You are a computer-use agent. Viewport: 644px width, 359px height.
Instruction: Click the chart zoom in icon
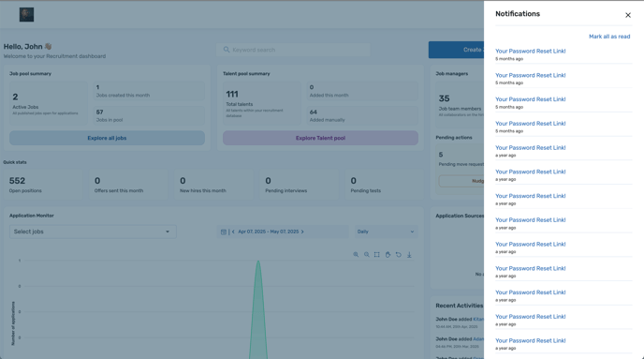[x=356, y=255]
